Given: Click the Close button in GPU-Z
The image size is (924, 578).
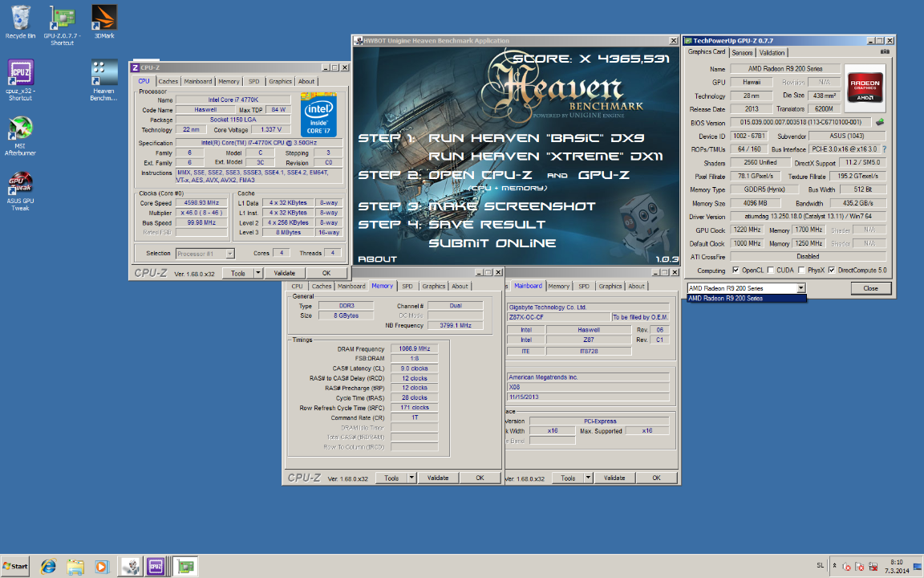Looking at the screenshot, I should (870, 288).
